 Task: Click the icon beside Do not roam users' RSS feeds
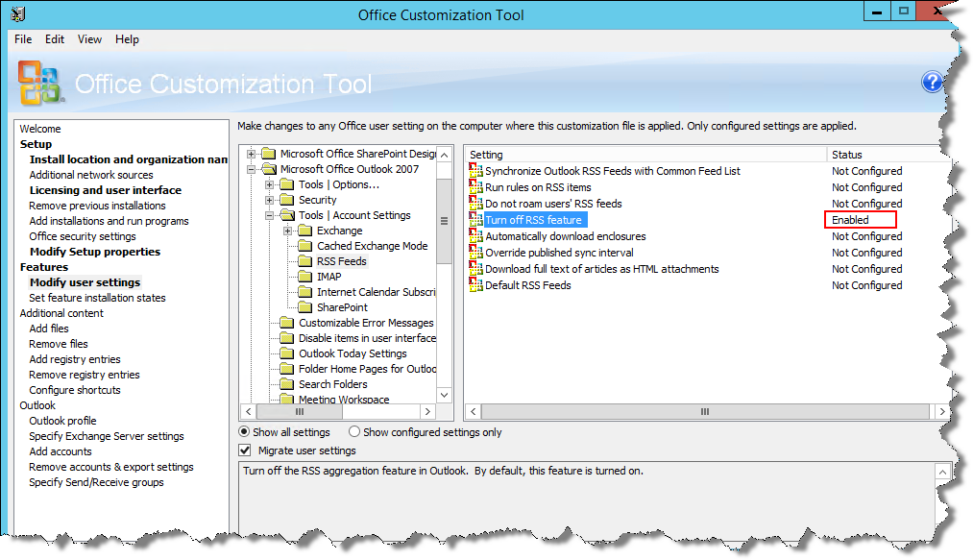[476, 203]
